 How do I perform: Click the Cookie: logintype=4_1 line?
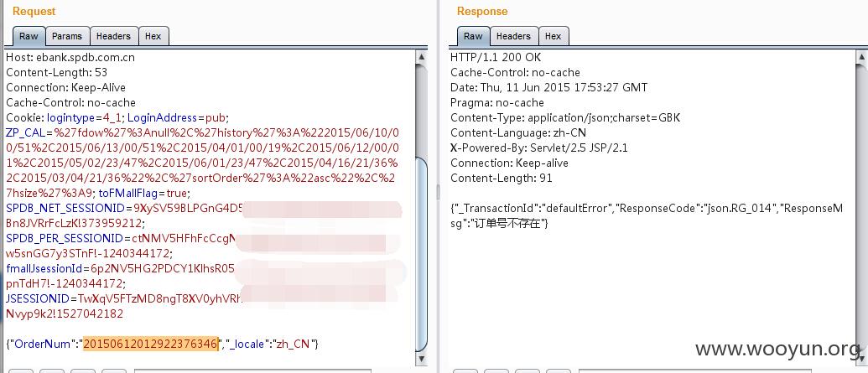coord(117,117)
